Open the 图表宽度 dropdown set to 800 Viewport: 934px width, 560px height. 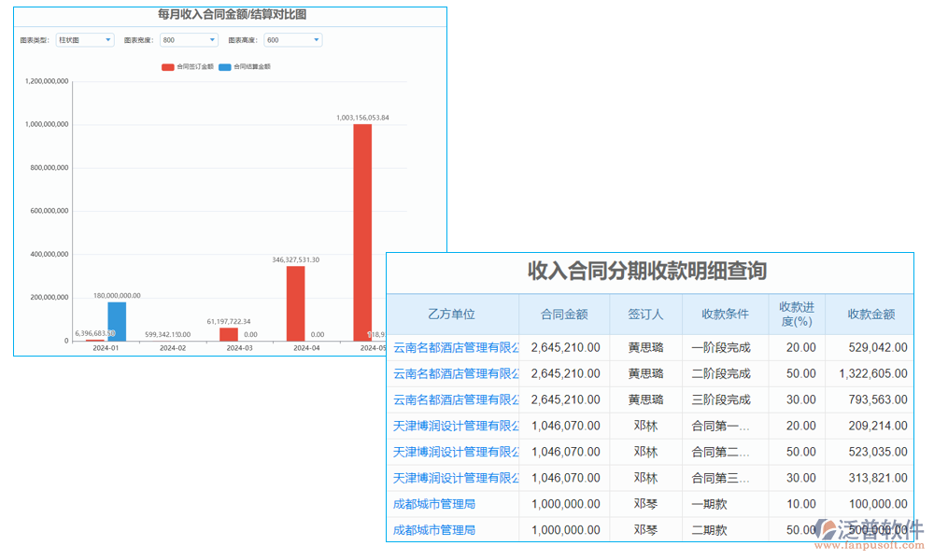(187, 39)
